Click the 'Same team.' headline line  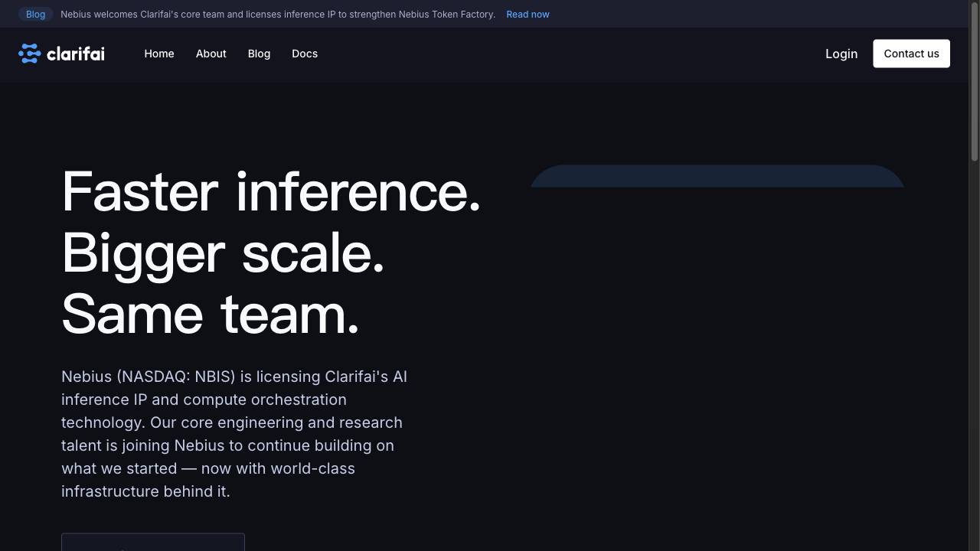tap(211, 314)
